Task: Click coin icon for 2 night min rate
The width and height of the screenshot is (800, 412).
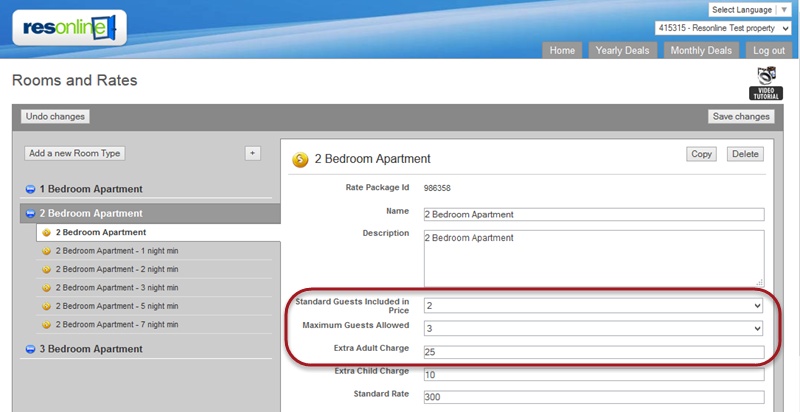Action: 46,269
